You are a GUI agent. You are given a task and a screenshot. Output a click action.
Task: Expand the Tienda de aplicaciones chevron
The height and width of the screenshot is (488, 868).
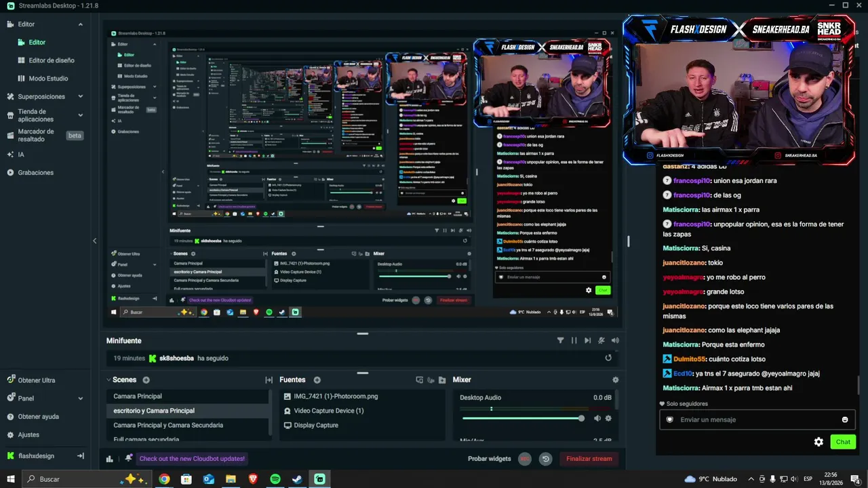point(81,115)
